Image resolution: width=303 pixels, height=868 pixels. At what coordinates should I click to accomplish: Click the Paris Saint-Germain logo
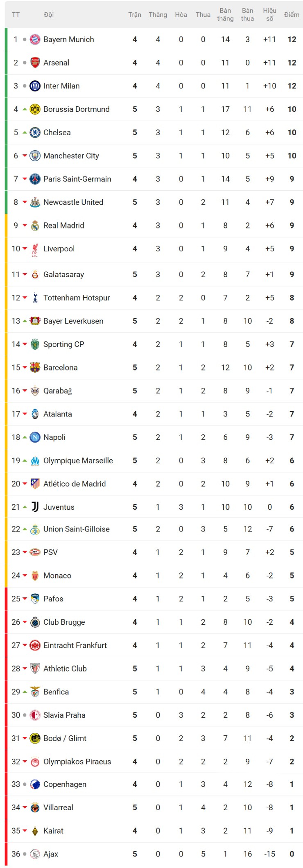[x=35, y=179]
